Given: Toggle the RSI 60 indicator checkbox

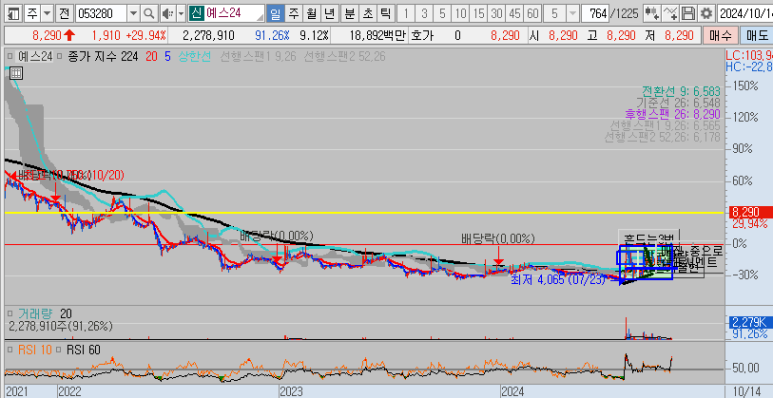Looking at the screenshot, I should pos(59,350).
